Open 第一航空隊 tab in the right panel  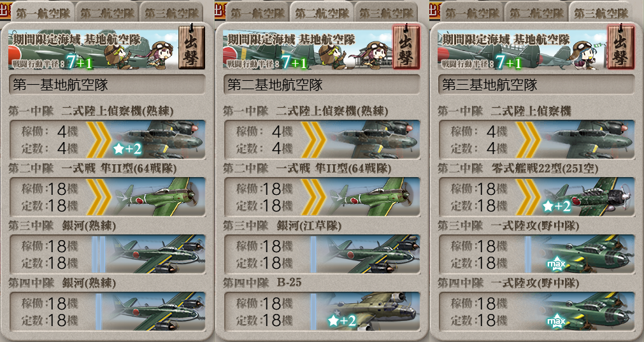tap(472, 13)
